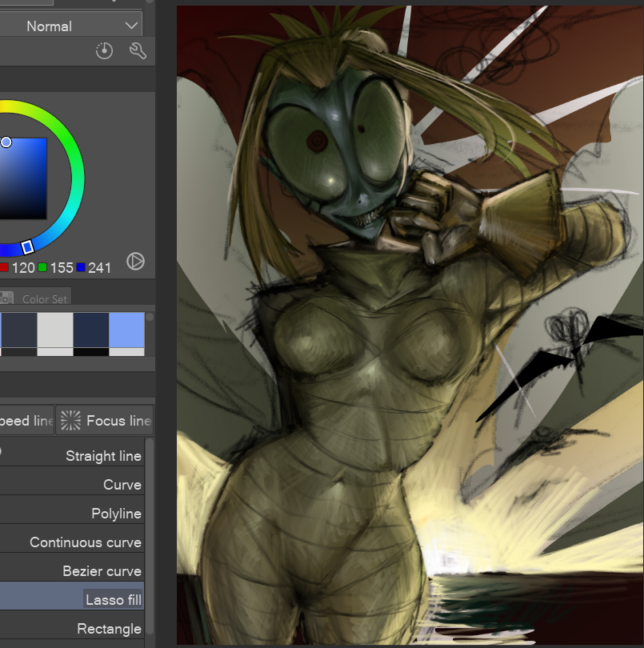The image size is (644, 648).
Task: Click the Focus line starburst icon
Action: [x=70, y=420]
